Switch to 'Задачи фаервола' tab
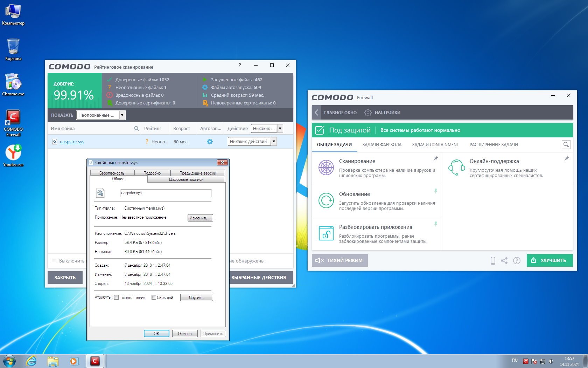Image resolution: width=588 pixels, height=368 pixels. tap(382, 145)
